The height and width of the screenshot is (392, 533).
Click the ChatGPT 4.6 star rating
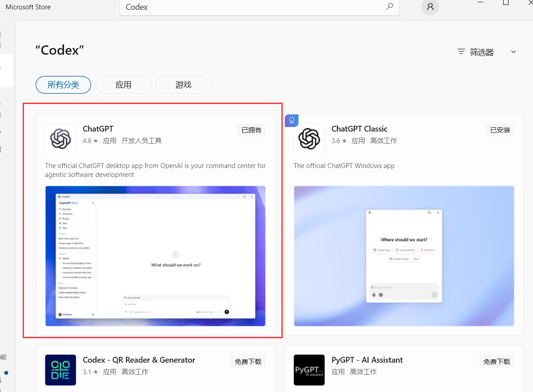pos(90,141)
